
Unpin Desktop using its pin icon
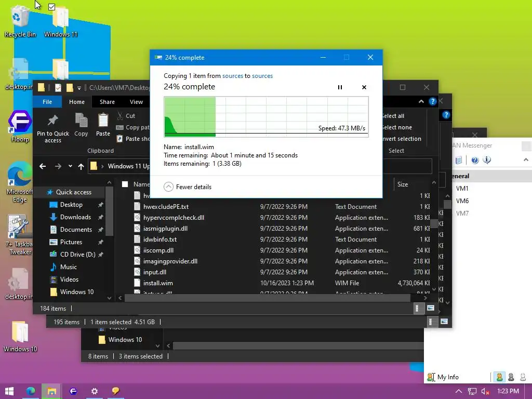pyautogui.click(x=100, y=205)
